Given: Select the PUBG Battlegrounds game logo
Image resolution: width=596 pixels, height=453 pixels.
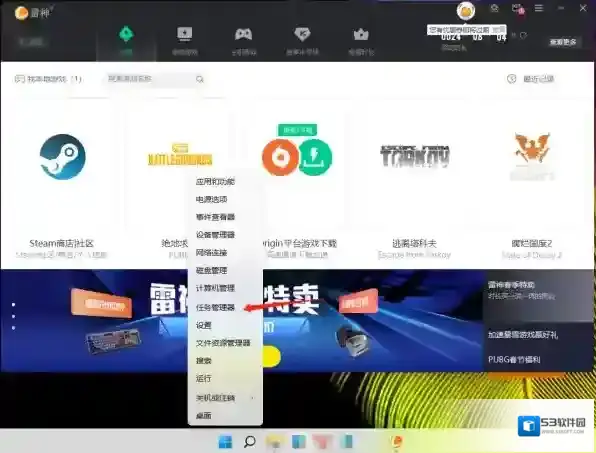Looking at the screenshot, I should (x=180, y=155).
